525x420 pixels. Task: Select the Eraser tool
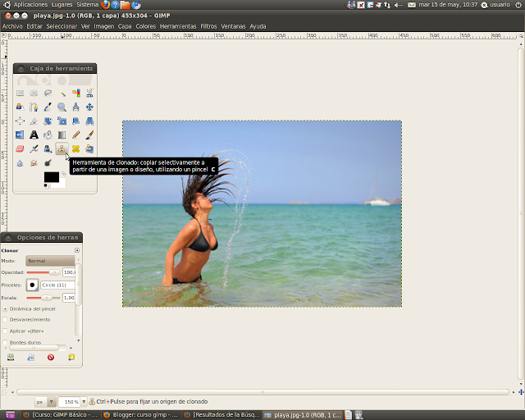20,148
